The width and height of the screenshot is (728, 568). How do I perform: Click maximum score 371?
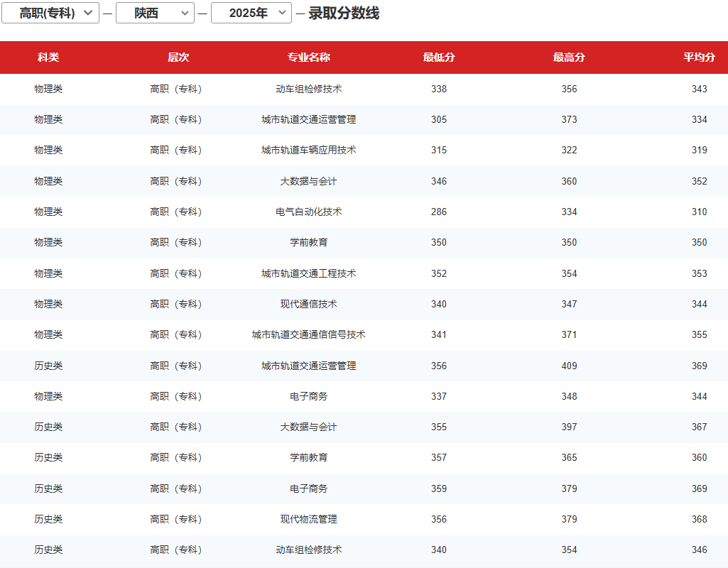(x=569, y=335)
